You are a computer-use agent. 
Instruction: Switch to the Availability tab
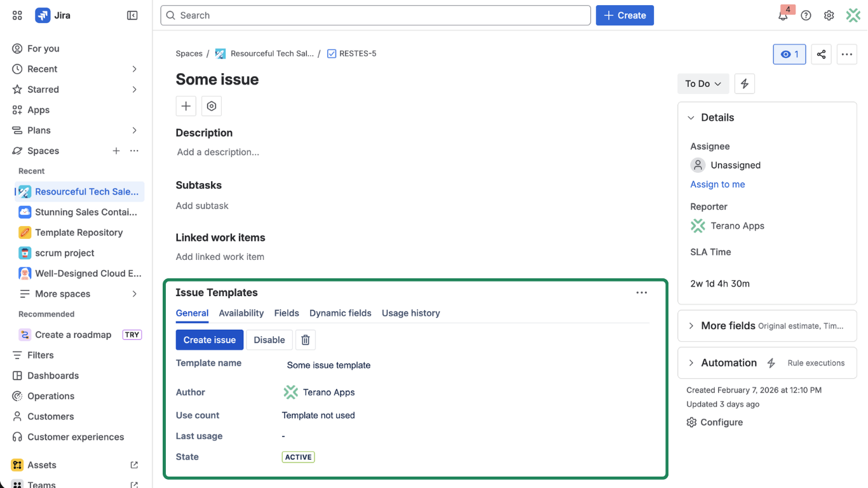pos(241,313)
